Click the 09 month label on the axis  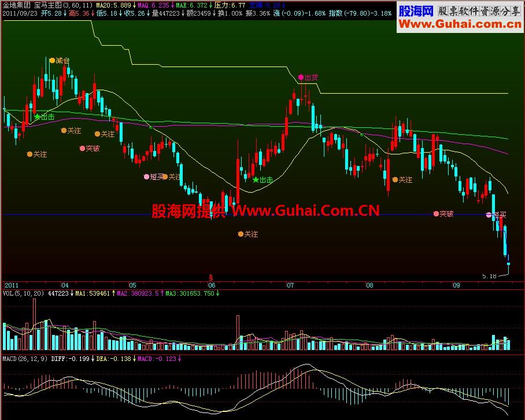(456, 285)
